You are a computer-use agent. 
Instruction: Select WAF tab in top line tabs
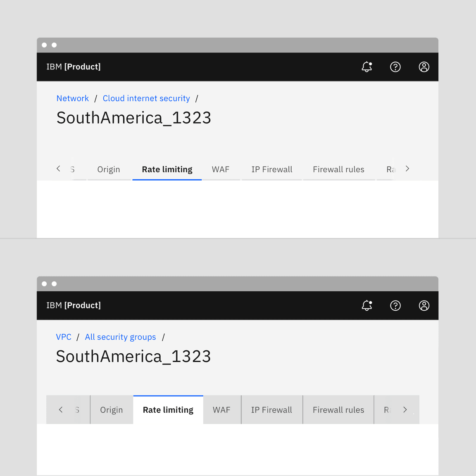click(221, 169)
